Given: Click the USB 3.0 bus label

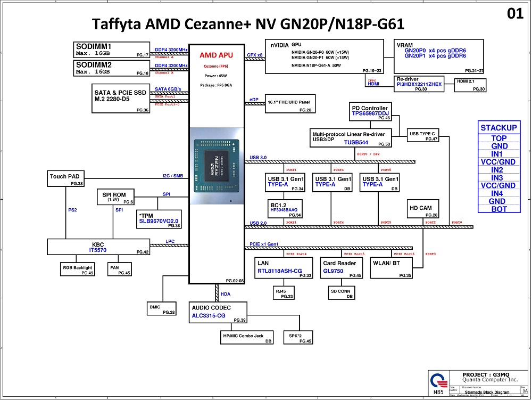Looking at the screenshot, I should [258, 158].
